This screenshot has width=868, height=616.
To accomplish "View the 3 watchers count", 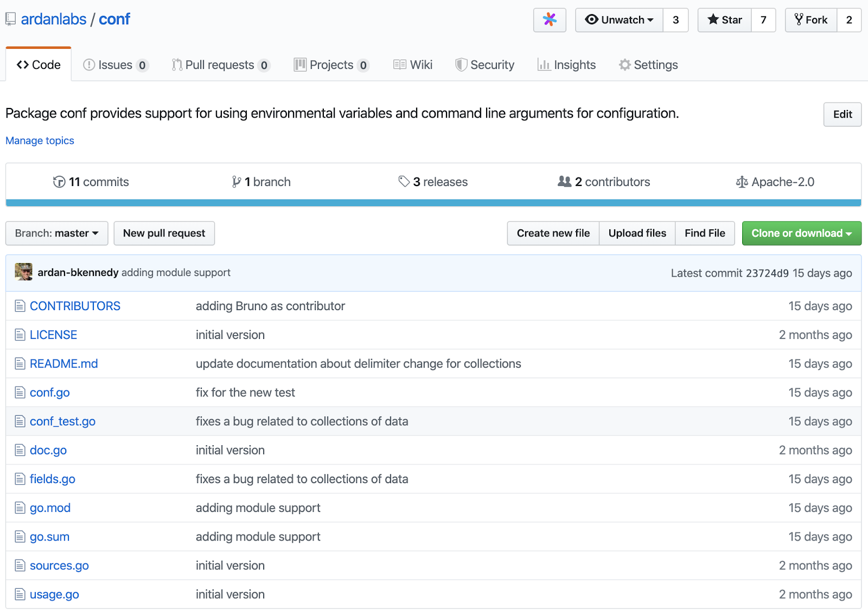I will coord(676,20).
